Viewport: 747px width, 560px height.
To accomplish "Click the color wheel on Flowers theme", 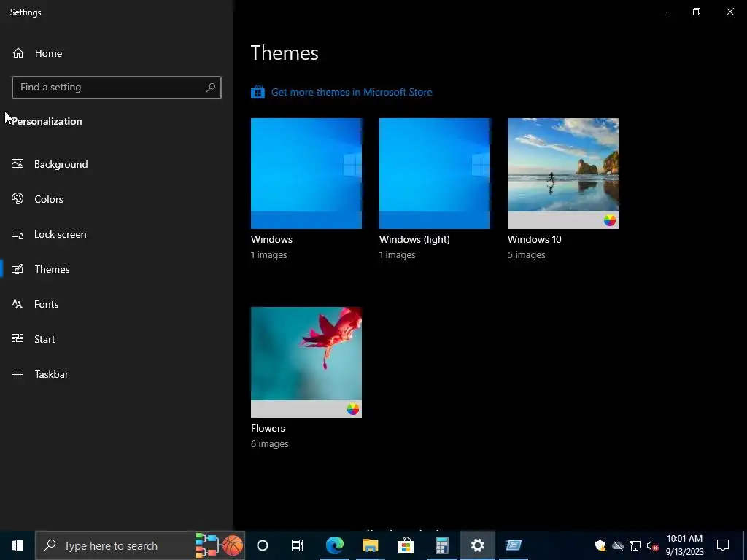I will point(353,409).
